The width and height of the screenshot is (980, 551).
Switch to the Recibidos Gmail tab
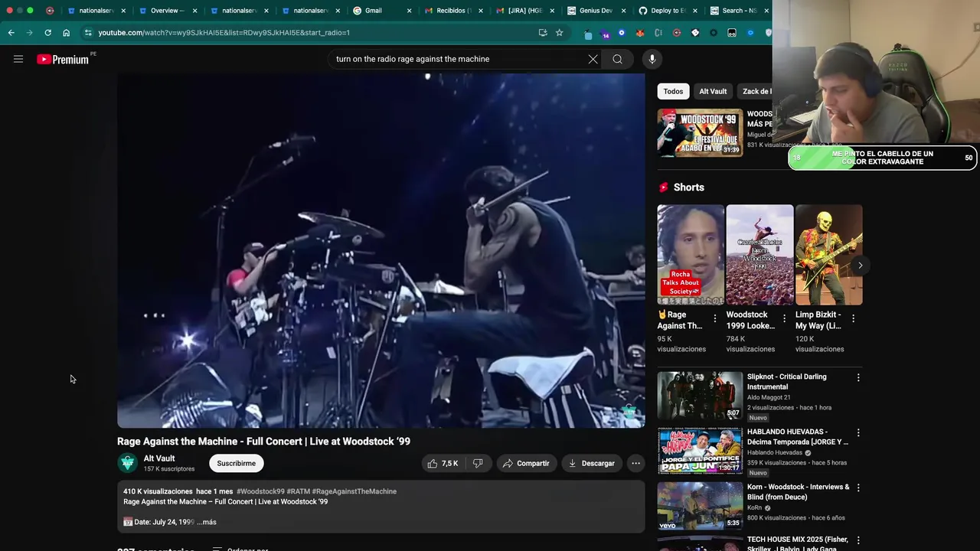coord(452,11)
